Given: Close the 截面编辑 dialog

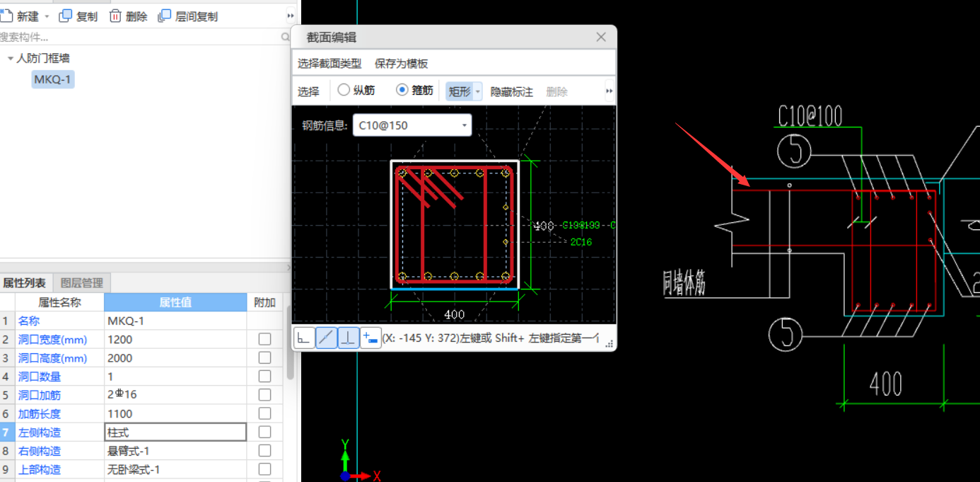Looking at the screenshot, I should click(601, 38).
